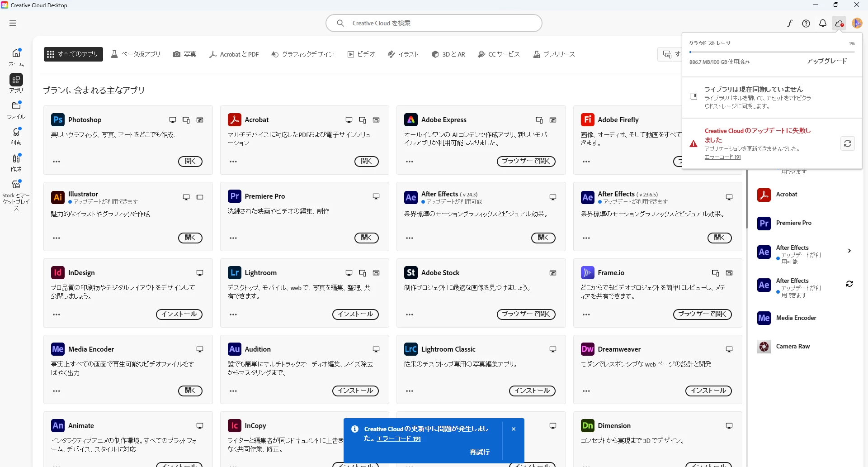Open Photoshop with the 開く button
Viewport: 868px width, 467px height.
(x=190, y=162)
